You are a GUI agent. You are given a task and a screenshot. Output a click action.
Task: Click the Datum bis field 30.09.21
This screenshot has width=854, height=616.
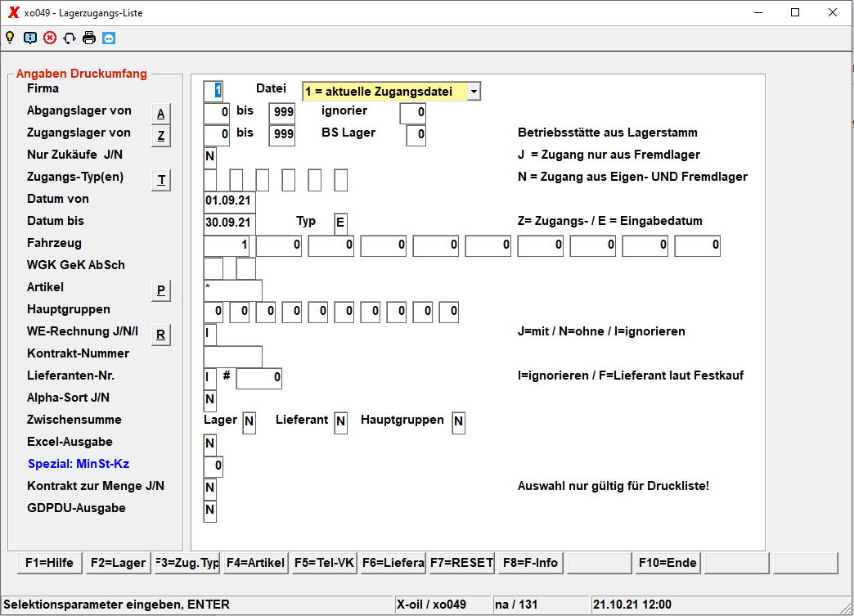pos(229,223)
